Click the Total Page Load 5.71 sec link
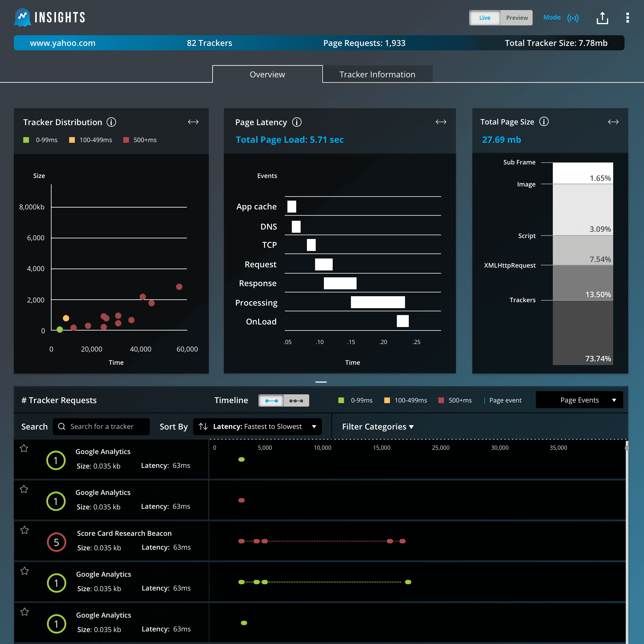Screen dimensions: 644x644 289,140
